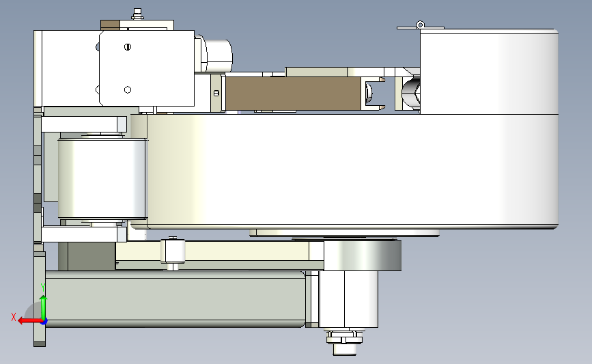Select the slotted screw head on the bracket
Viewport: 592px width, 364px height.
pos(128,47)
